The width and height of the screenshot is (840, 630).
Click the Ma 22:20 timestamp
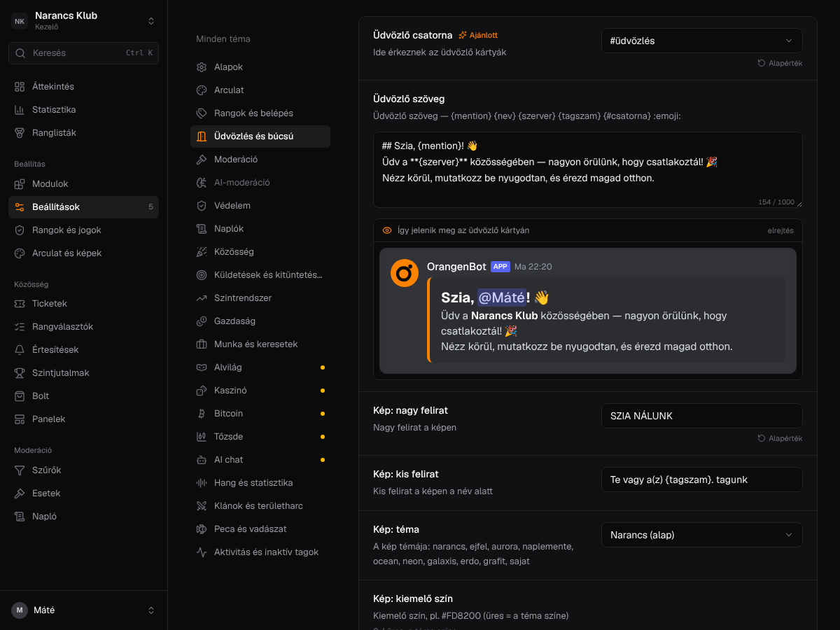tap(533, 267)
